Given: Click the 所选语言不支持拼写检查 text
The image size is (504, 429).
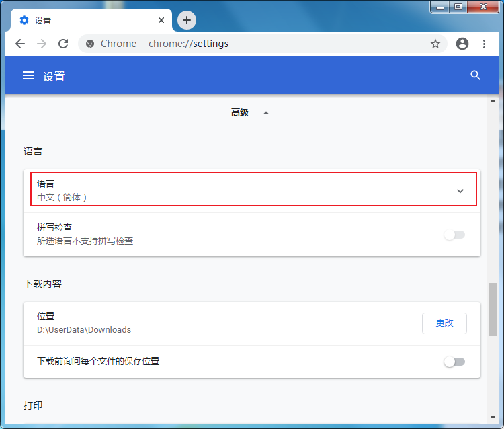Looking at the screenshot, I should [85, 241].
